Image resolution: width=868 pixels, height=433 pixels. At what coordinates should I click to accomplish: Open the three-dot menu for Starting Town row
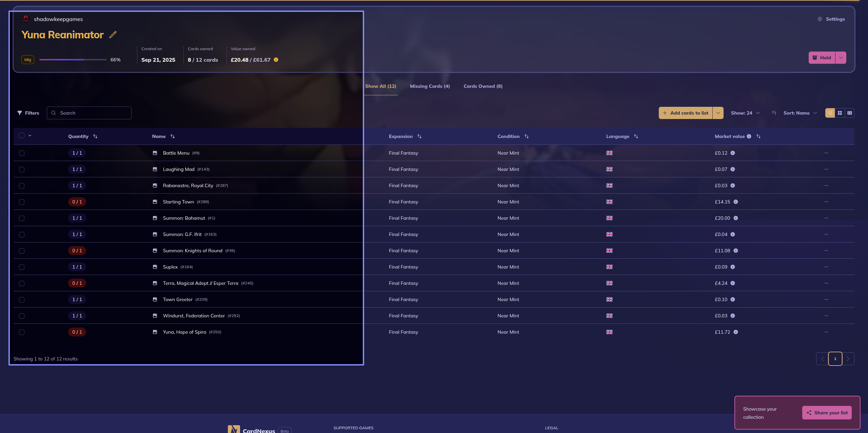[x=826, y=202]
